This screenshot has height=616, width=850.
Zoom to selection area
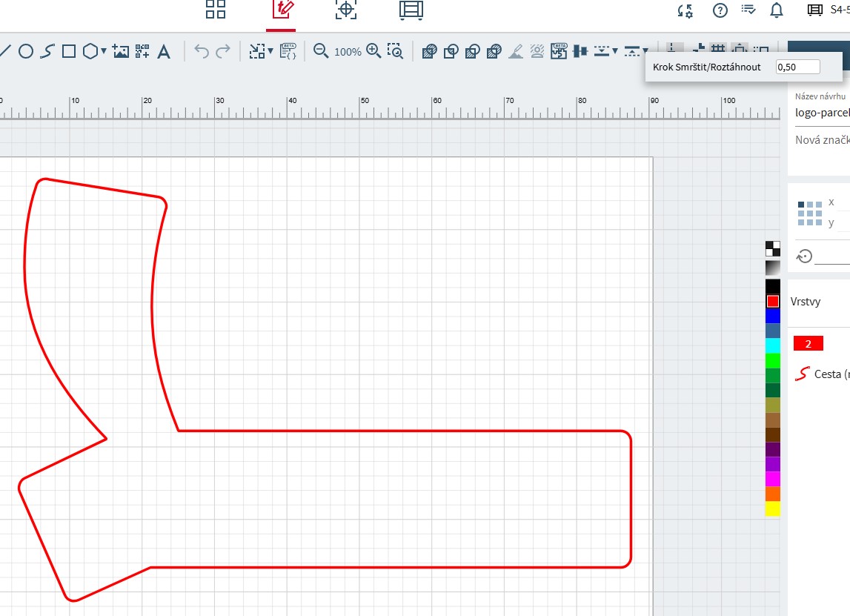(x=396, y=51)
